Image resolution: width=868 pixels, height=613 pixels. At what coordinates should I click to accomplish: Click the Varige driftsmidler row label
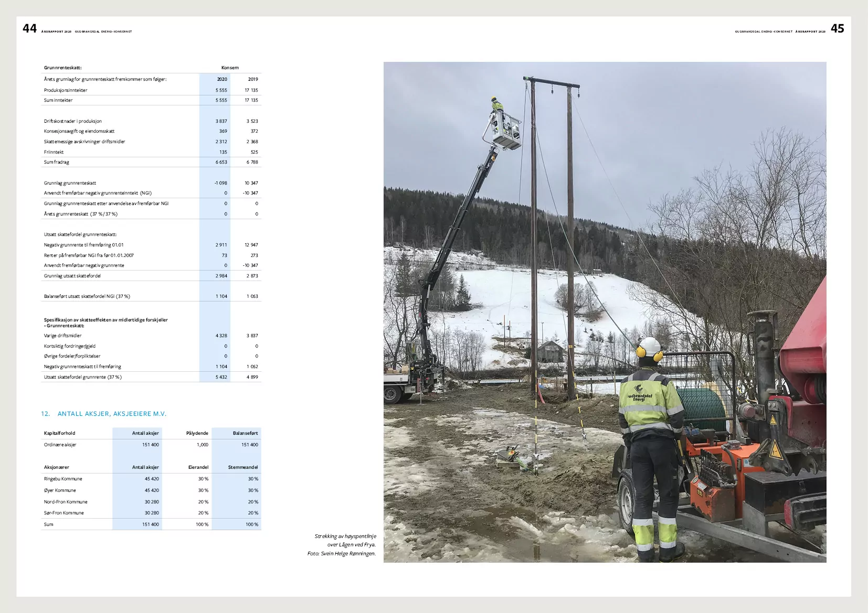[63, 336]
